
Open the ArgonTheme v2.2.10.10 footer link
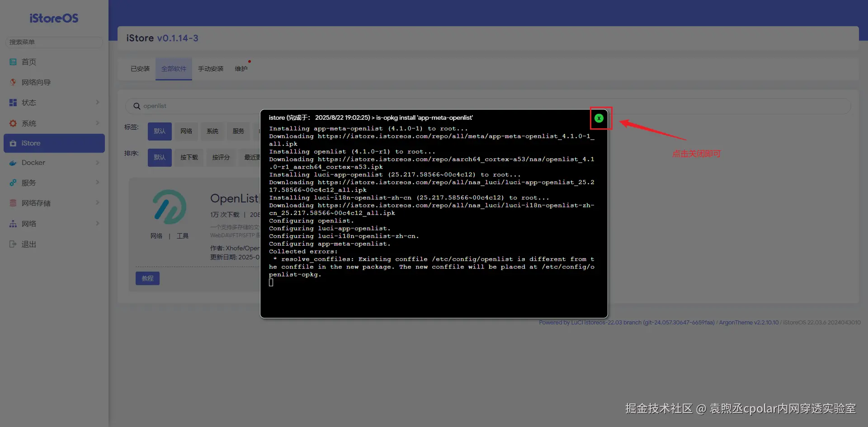point(749,323)
